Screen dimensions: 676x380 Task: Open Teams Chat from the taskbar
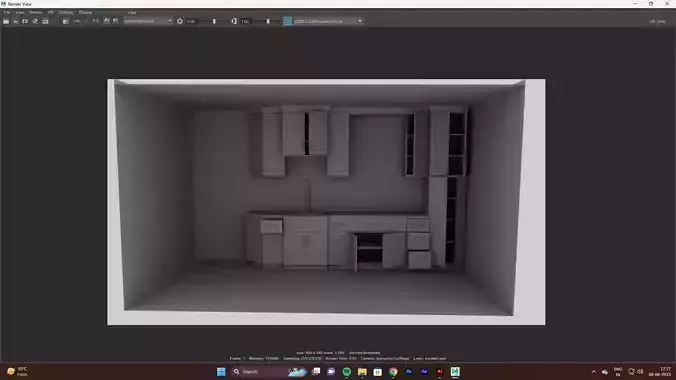(x=331, y=371)
